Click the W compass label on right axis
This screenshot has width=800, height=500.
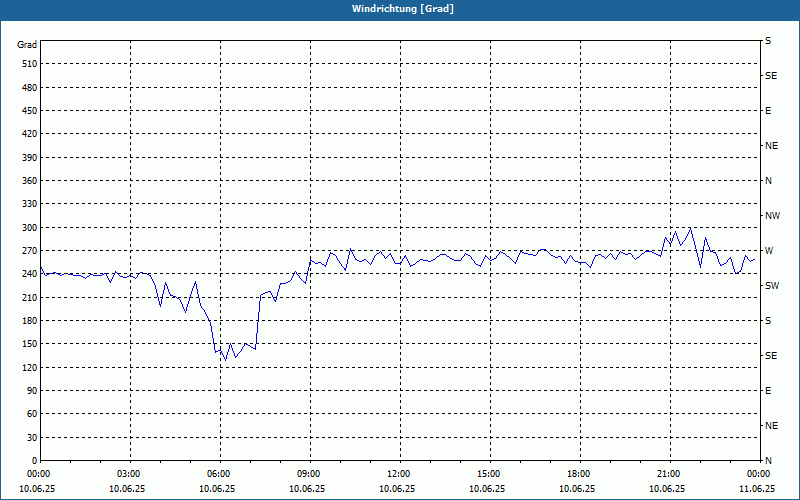click(x=769, y=251)
